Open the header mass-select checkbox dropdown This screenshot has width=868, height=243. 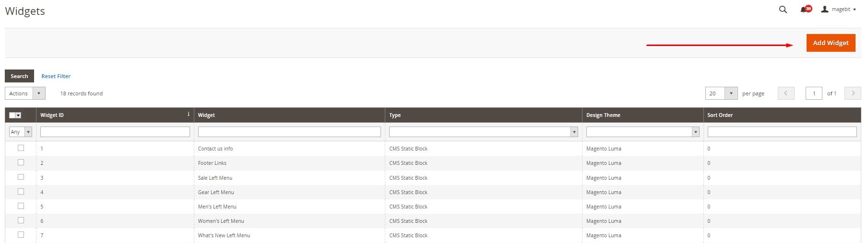[x=15, y=115]
